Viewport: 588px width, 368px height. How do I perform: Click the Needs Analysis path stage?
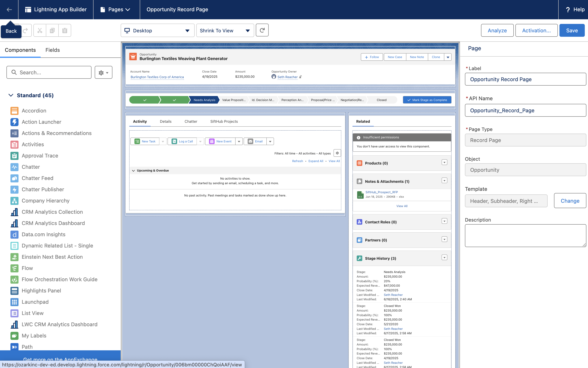[x=204, y=100]
